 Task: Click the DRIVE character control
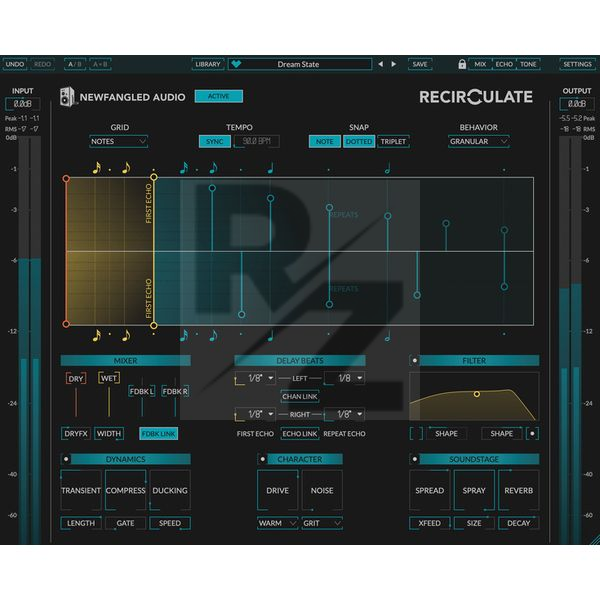point(277,490)
